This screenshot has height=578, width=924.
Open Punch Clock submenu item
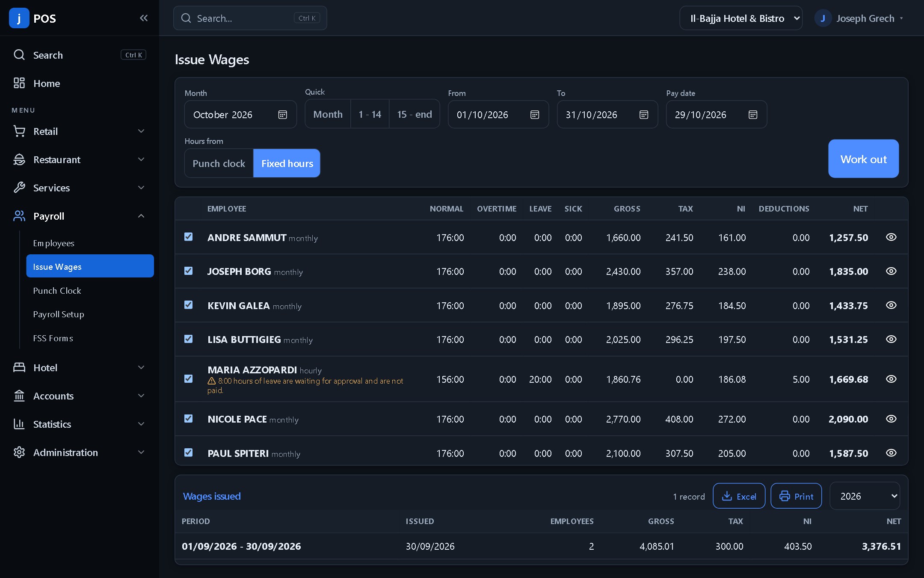90,291
